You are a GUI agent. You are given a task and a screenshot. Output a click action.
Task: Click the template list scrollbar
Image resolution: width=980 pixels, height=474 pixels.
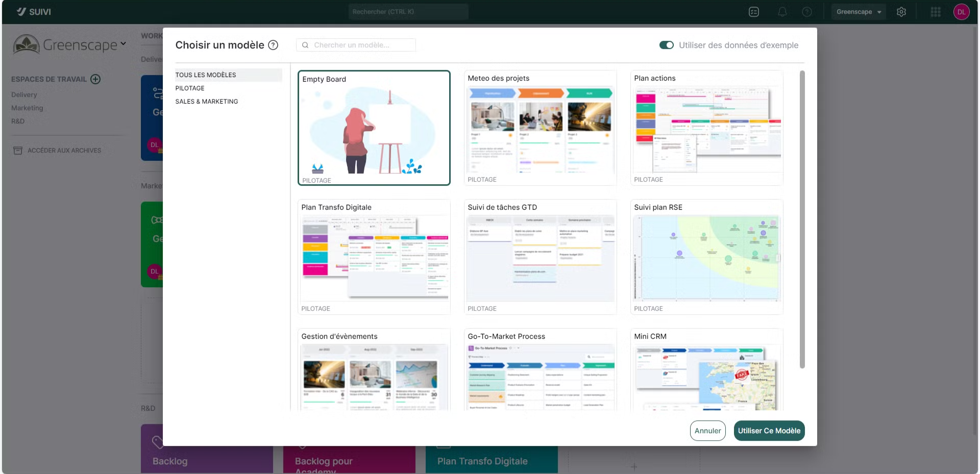[802, 219]
